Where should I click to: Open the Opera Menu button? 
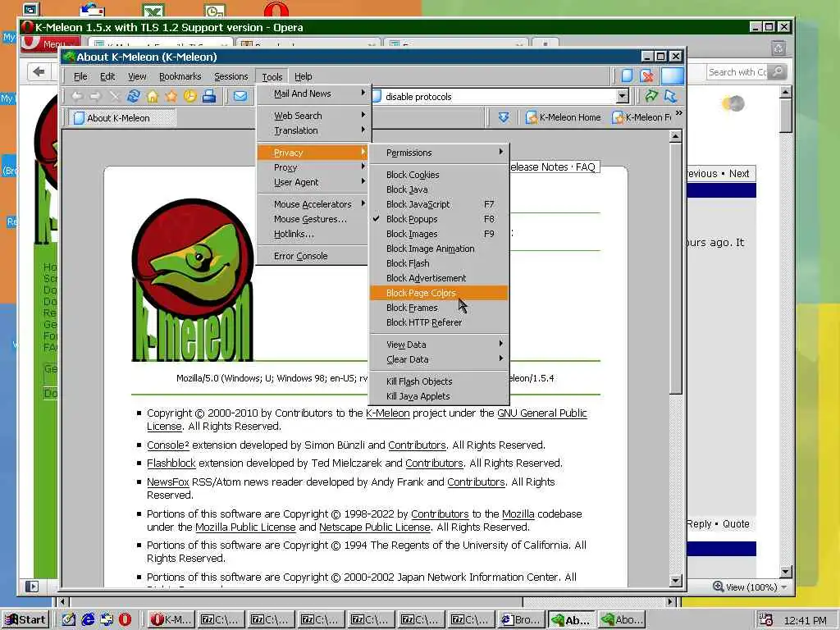click(x=50, y=44)
